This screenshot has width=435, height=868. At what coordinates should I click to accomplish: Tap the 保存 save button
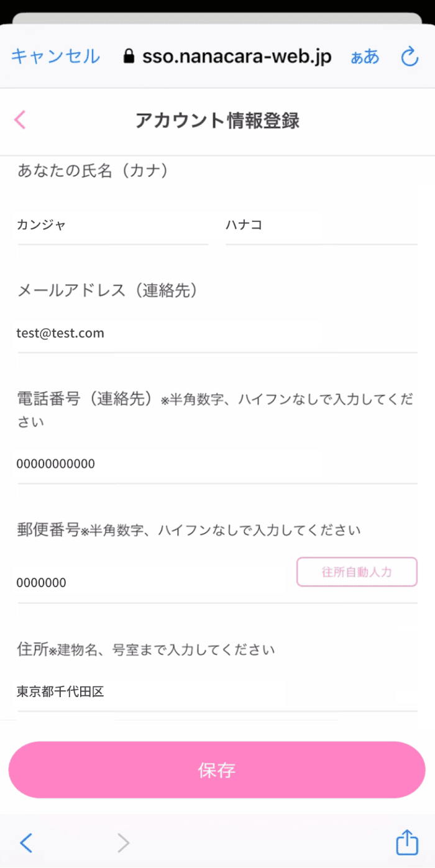(216, 770)
